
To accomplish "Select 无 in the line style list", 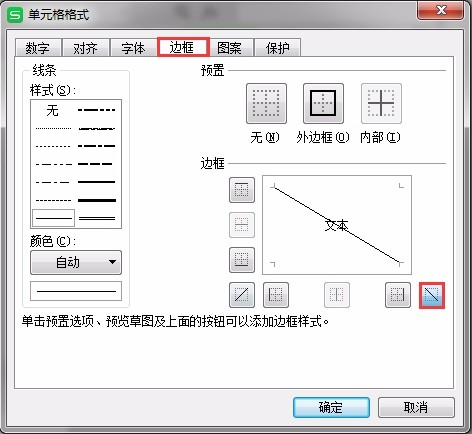I will click(53, 110).
